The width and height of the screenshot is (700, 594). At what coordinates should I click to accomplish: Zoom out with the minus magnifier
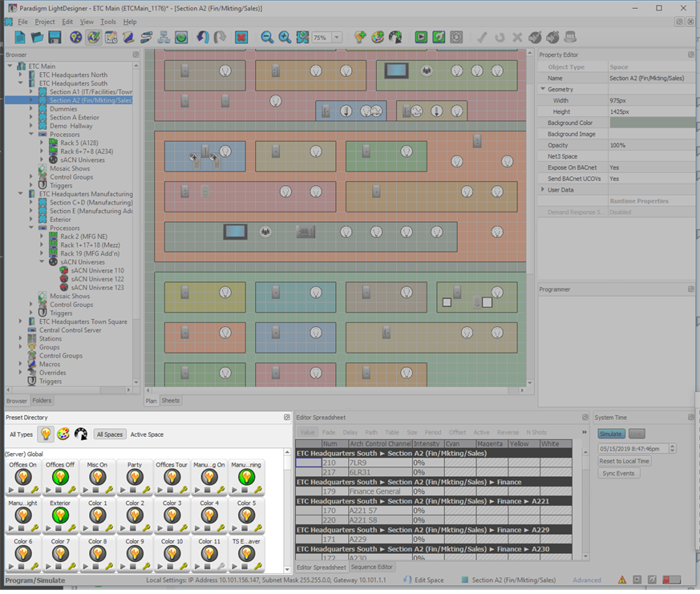(x=267, y=38)
